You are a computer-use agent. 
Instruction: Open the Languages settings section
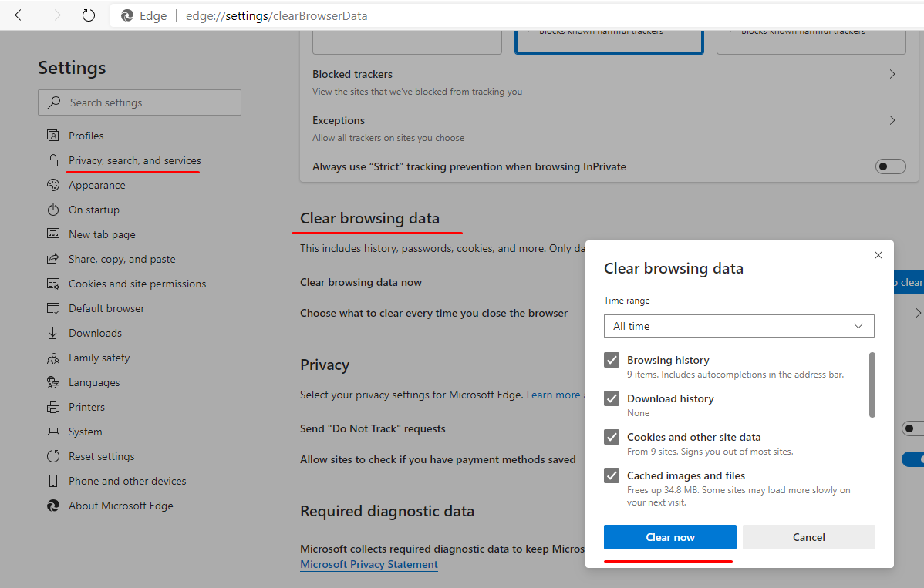[93, 382]
